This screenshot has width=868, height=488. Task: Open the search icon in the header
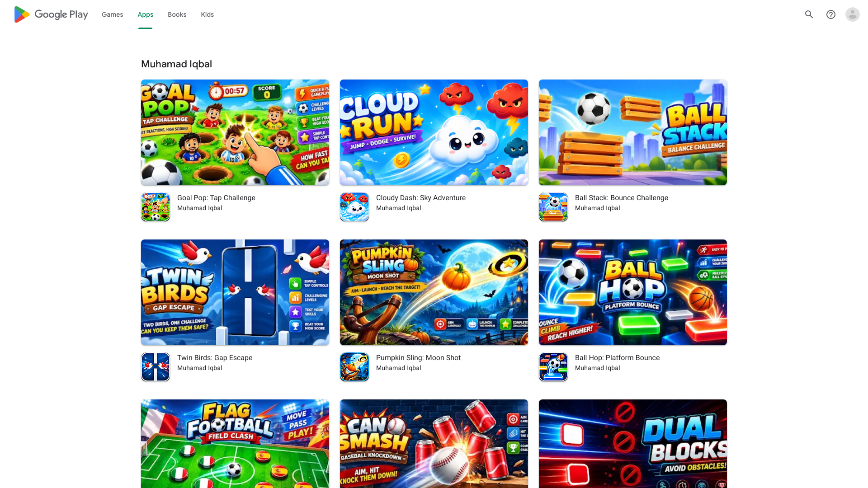pyautogui.click(x=809, y=14)
